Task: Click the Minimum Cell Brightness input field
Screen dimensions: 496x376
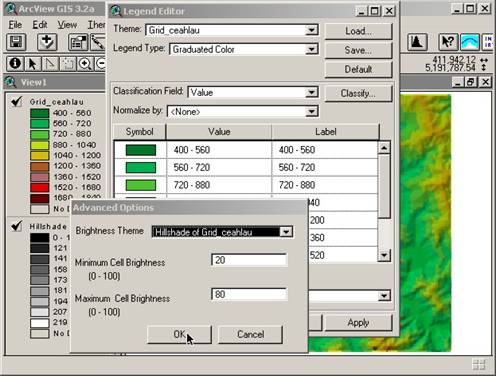Action: [x=249, y=260]
